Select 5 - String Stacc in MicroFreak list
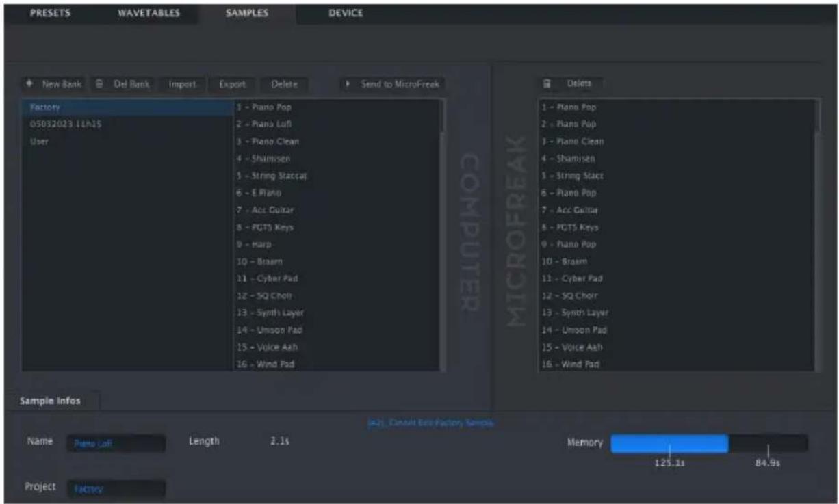 click(x=676, y=176)
